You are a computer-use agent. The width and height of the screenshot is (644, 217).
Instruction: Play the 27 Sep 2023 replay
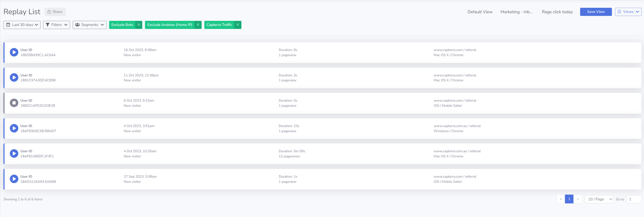click(x=14, y=179)
